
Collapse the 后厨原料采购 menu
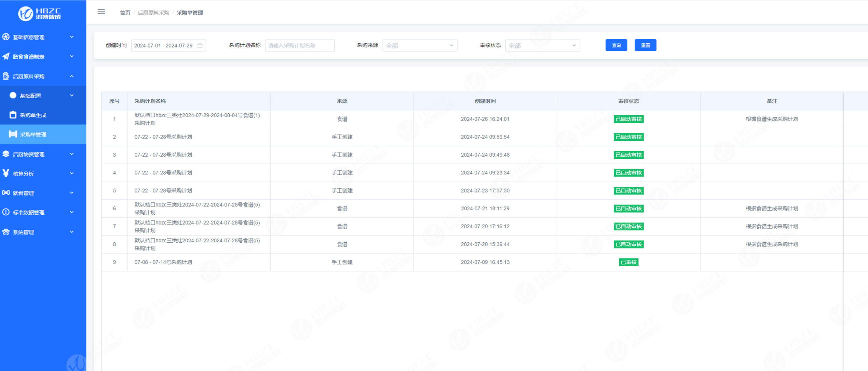click(x=43, y=76)
